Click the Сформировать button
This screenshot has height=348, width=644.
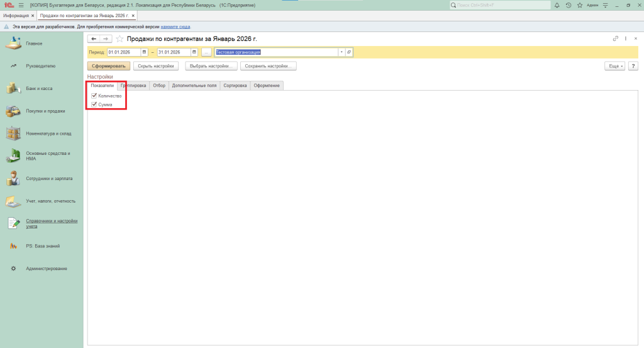109,66
